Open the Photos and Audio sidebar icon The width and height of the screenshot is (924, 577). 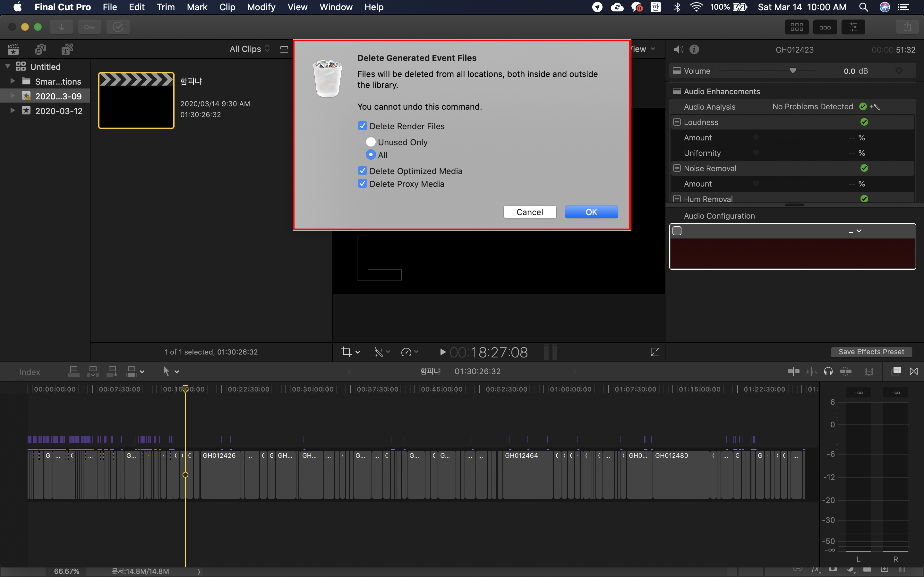(40, 49)
